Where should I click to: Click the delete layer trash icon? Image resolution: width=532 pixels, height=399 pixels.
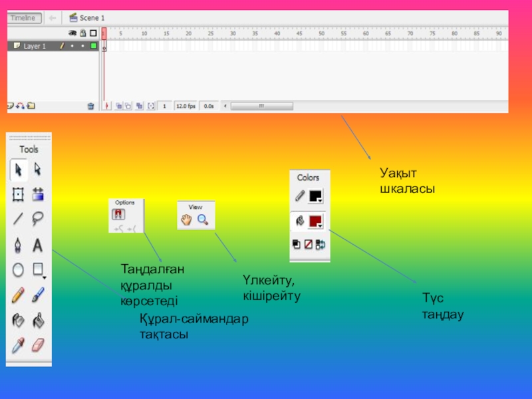click(x=90, y=106)
